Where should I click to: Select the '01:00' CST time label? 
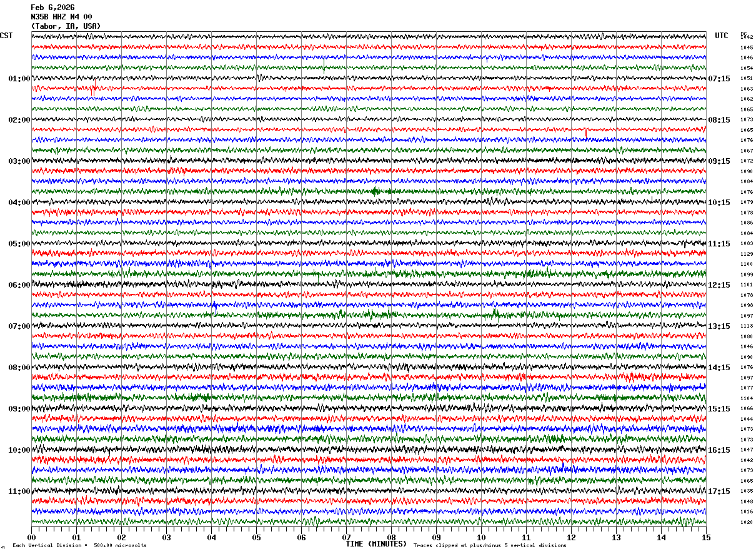pos(19,79)
